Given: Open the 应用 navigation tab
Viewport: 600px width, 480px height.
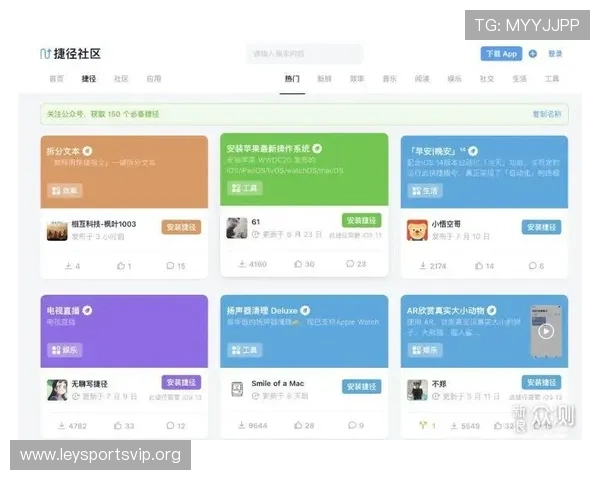Looking at the screenshot, I should [154, 79].
